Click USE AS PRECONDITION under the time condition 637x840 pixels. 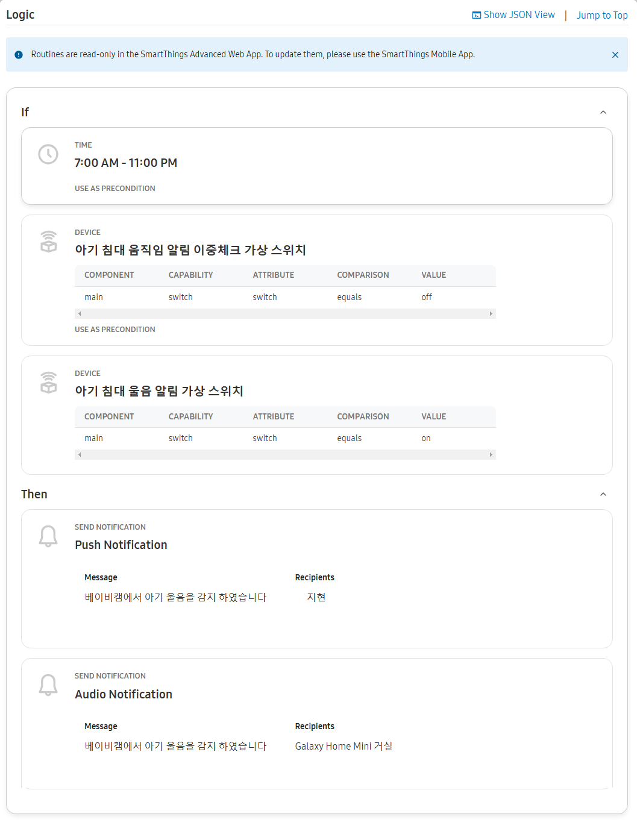pyautogui.click(x=115, y=189)
